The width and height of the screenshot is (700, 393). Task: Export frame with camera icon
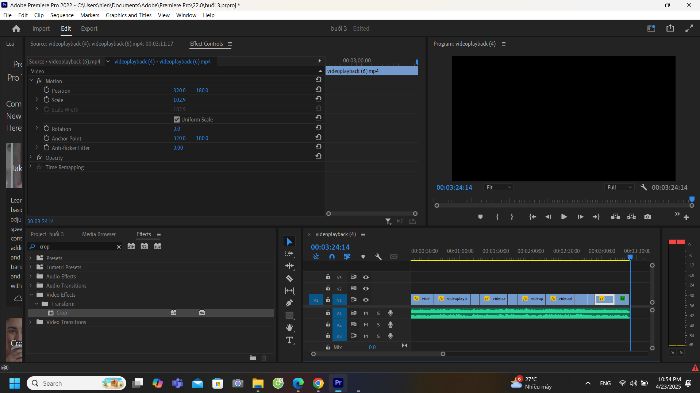(x=647, y=217)
